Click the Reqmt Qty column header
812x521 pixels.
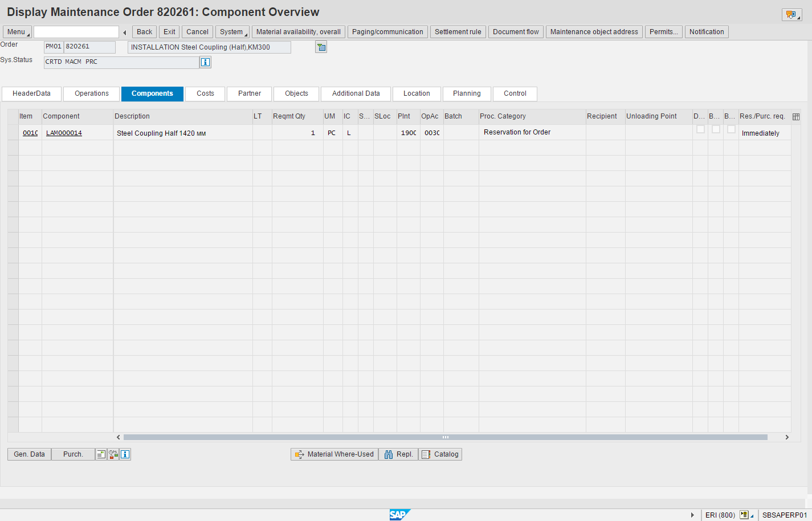pos(297,116)
